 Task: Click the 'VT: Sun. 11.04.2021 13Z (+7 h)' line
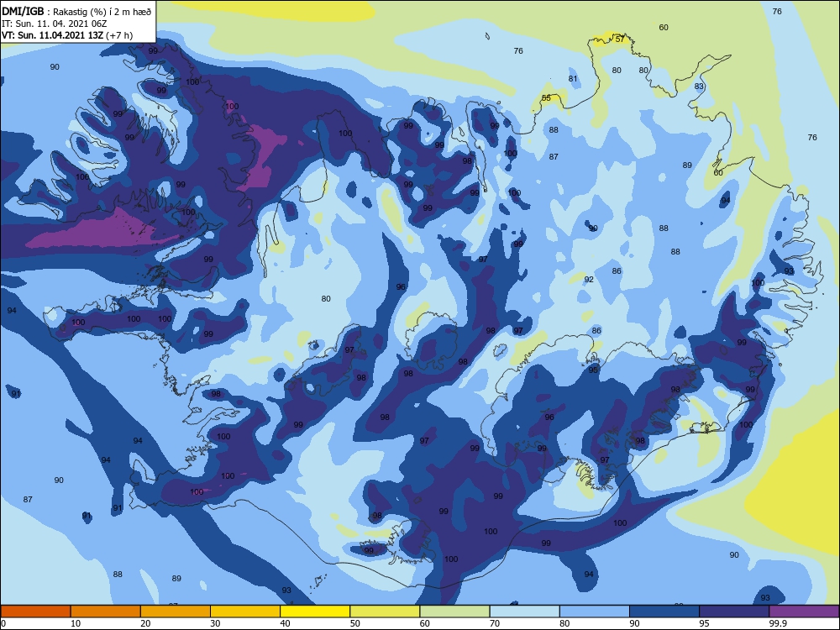coord(67,35)
